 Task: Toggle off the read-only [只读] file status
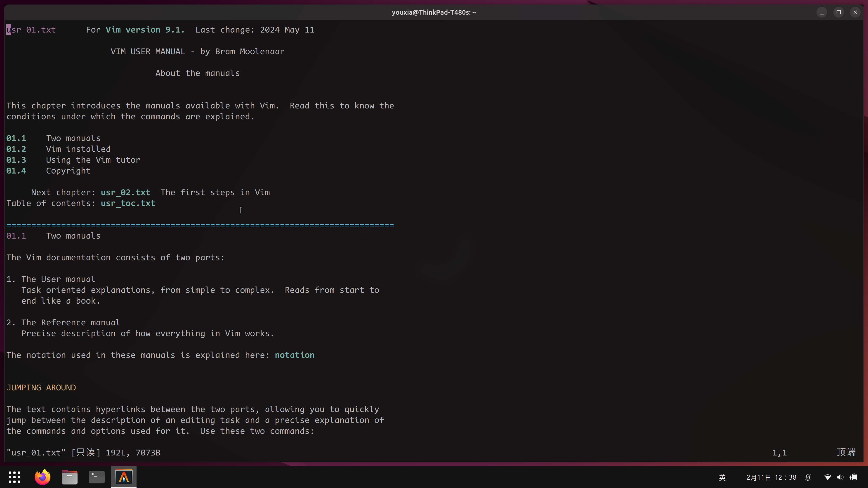85,453
